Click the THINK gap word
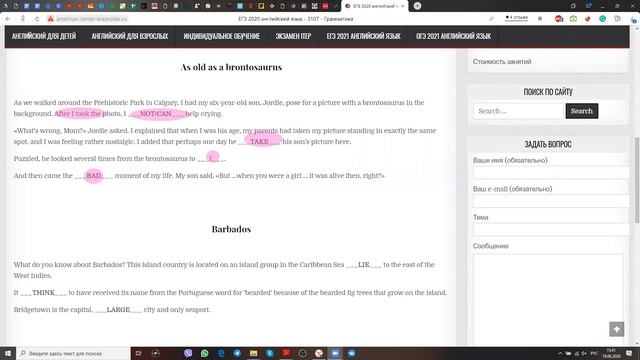This screenshot has width=640, height=360. click(43, 293)
